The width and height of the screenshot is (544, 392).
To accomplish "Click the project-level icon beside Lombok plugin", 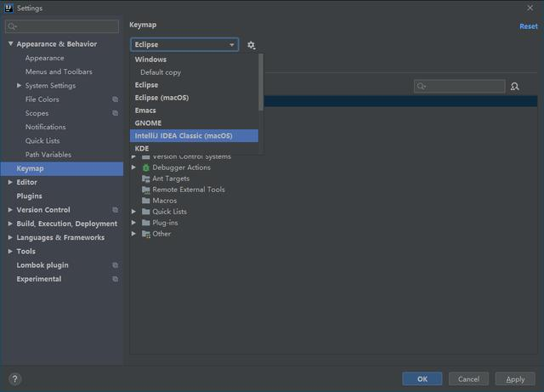I will point(116,265).
